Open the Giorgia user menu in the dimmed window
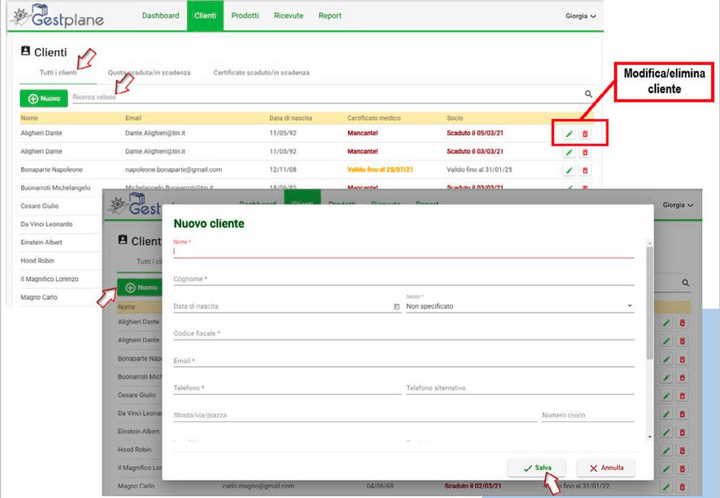 pos(678,205)
